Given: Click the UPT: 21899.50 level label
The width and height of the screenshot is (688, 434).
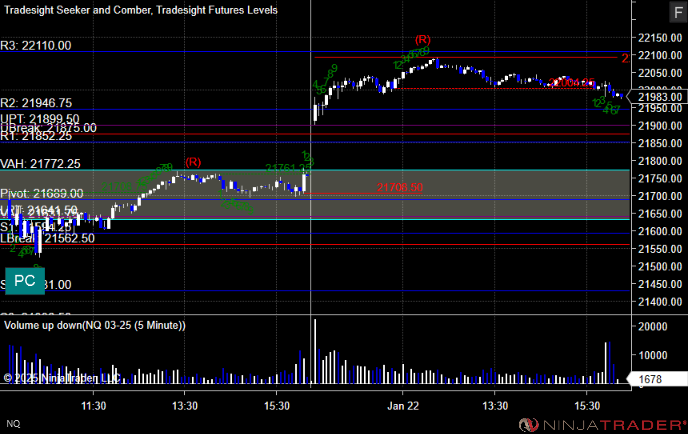Looking at the screenshot, I should pyautogui.click(x=40, y=119).
